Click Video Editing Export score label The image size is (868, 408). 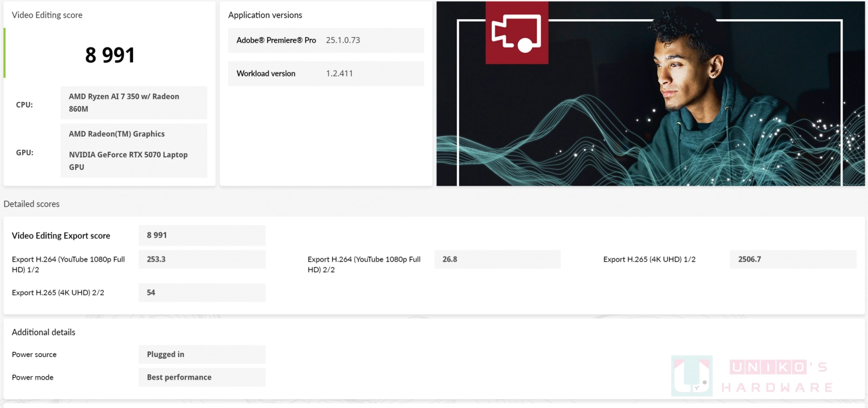61,236
